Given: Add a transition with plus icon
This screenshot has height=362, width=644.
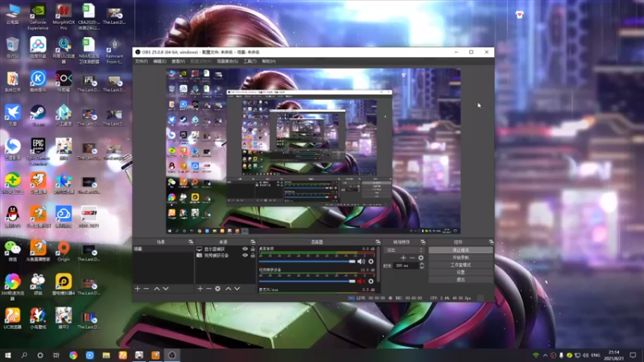Looking at the screenshot, I should pos(403,257).
